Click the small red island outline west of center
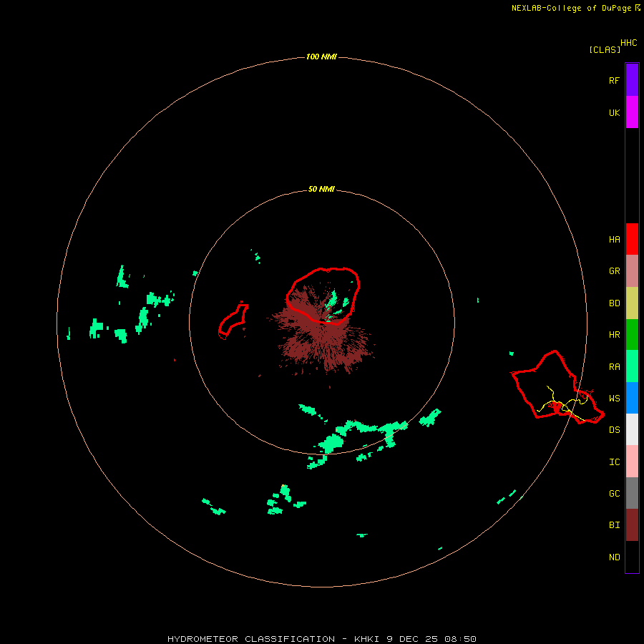This screenshot has height=644, width=644. (x=233, y=321)
